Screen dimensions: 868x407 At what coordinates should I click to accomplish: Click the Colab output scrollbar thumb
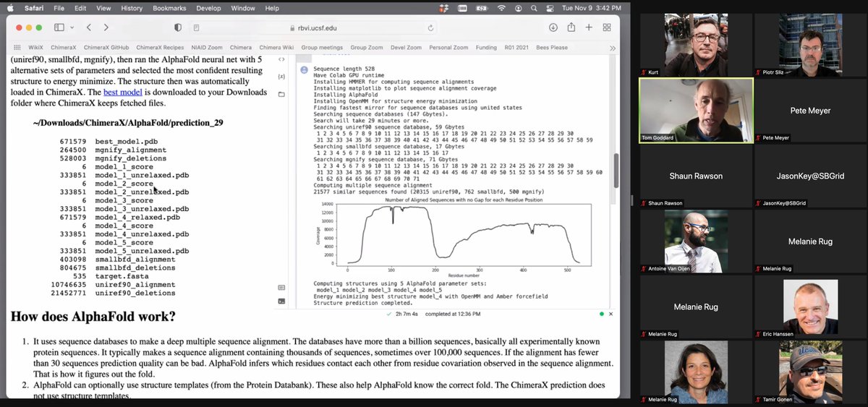point(616,171)
